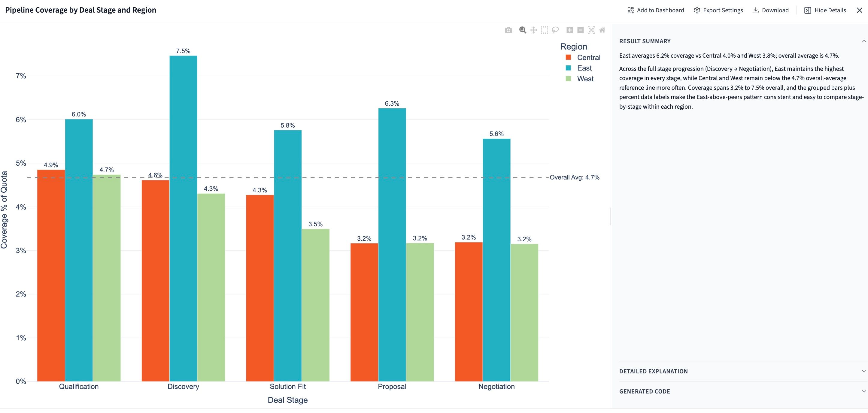Expand the Generated Code section
Screen dimensions: 868x413
tap(863, 391)
